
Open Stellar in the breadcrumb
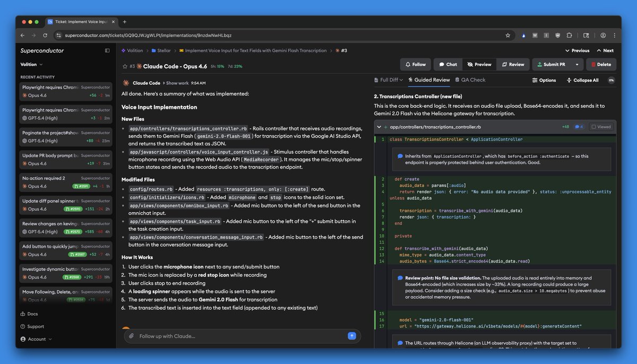(x=161, y=50)
